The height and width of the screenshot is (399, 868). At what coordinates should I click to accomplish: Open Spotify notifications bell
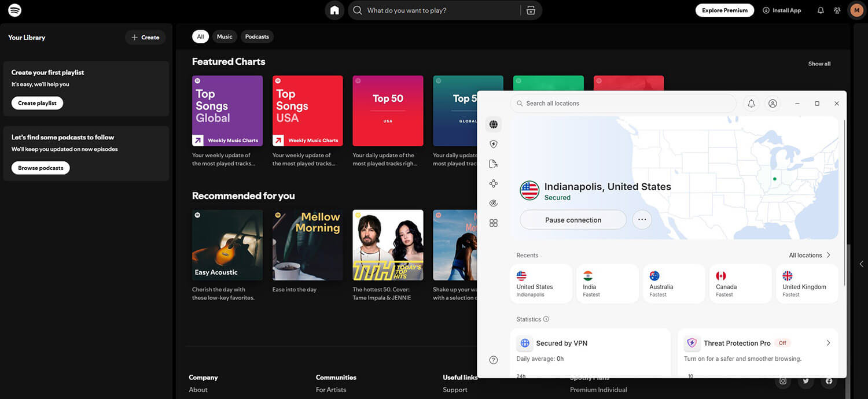821,10
